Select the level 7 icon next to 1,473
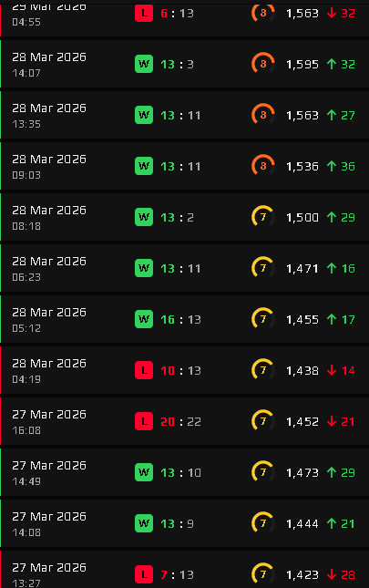This screenshot has height=588, width=369. pos(263,472)
